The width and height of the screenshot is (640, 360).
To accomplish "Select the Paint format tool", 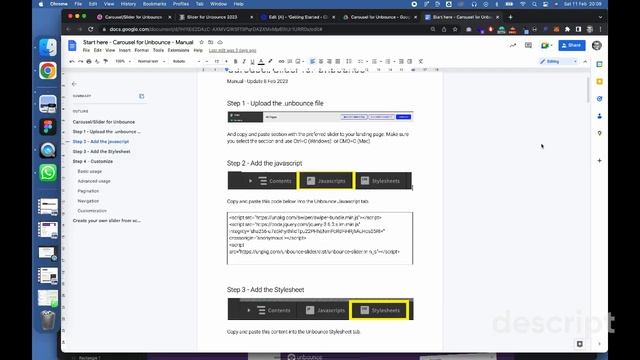I will tap(106, 61).
